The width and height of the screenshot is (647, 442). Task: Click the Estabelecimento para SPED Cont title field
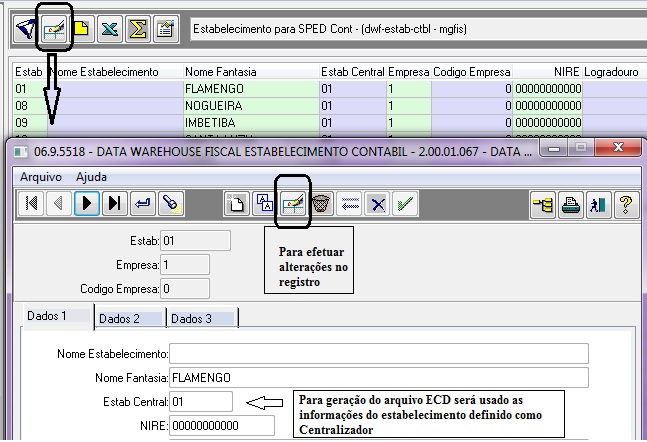coord(417,29)
